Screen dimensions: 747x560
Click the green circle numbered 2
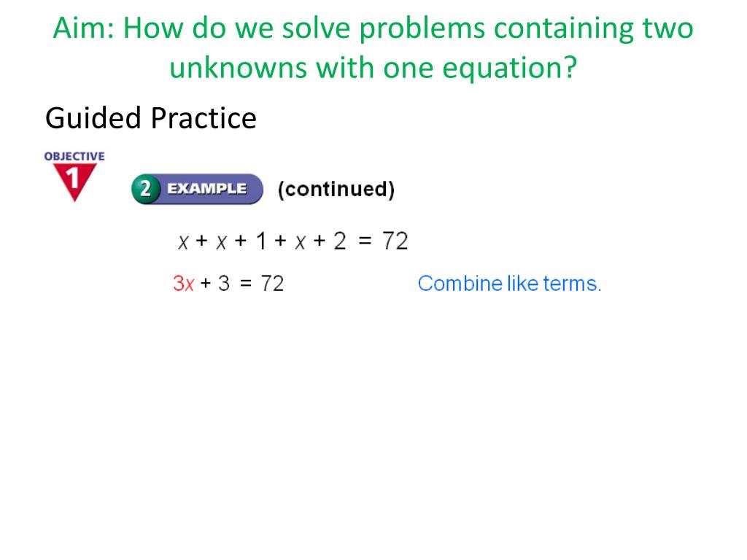tap(145, 189)
